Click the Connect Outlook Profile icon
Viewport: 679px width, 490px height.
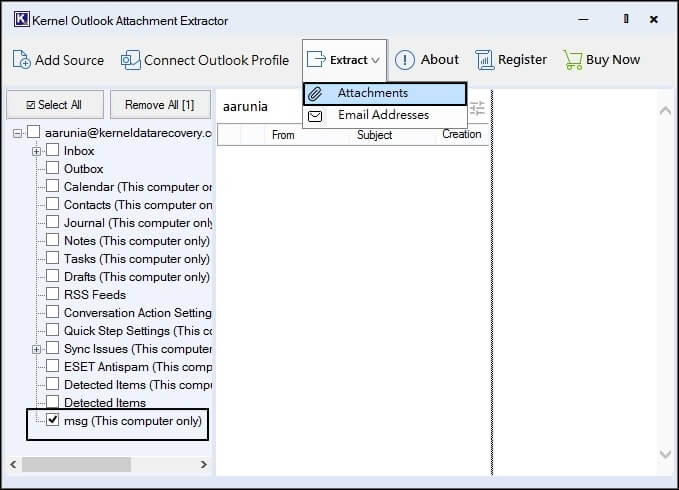pyautogui.click(x=130, y=60)
